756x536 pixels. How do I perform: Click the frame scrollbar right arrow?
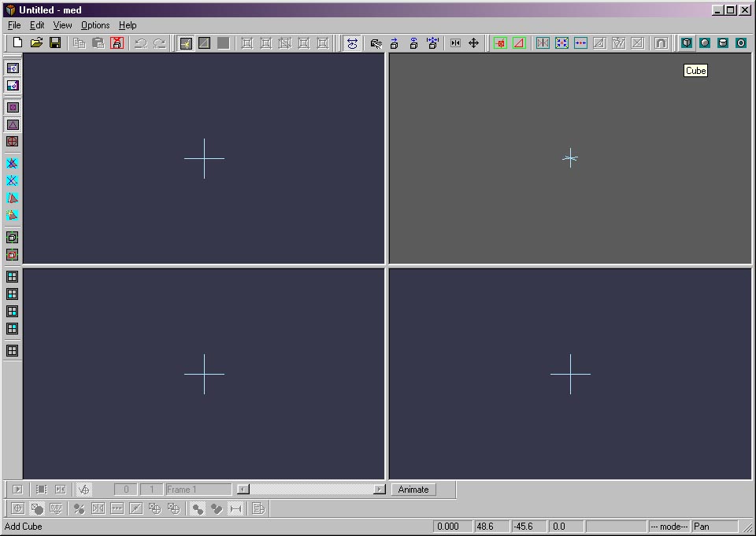pyautogui.click(x=380, y=490)
